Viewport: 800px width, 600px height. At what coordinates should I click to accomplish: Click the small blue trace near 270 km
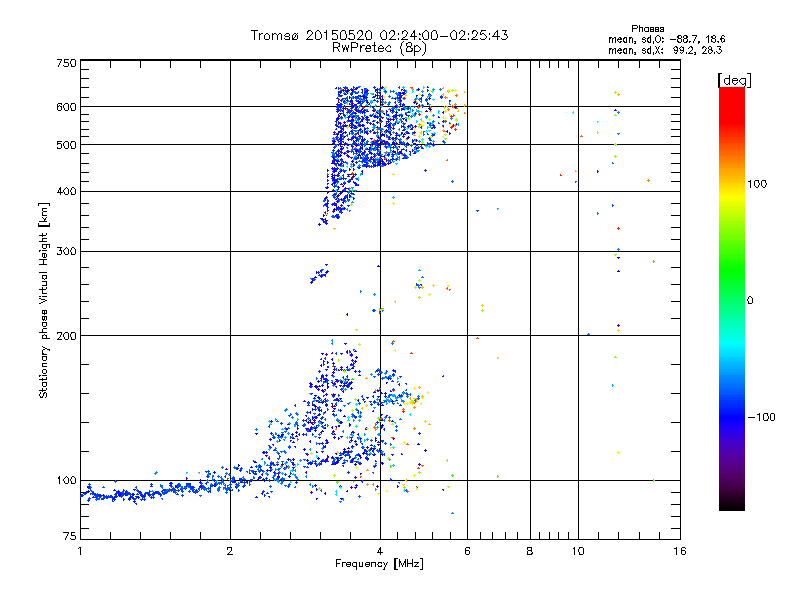tap(319, 274)
